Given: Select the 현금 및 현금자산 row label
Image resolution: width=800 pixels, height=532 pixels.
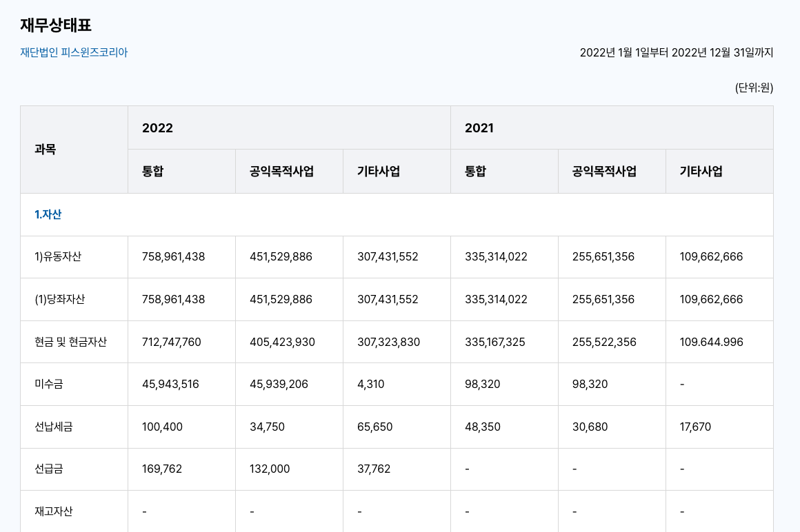Looking at the screenshot, I should (70, 342).
